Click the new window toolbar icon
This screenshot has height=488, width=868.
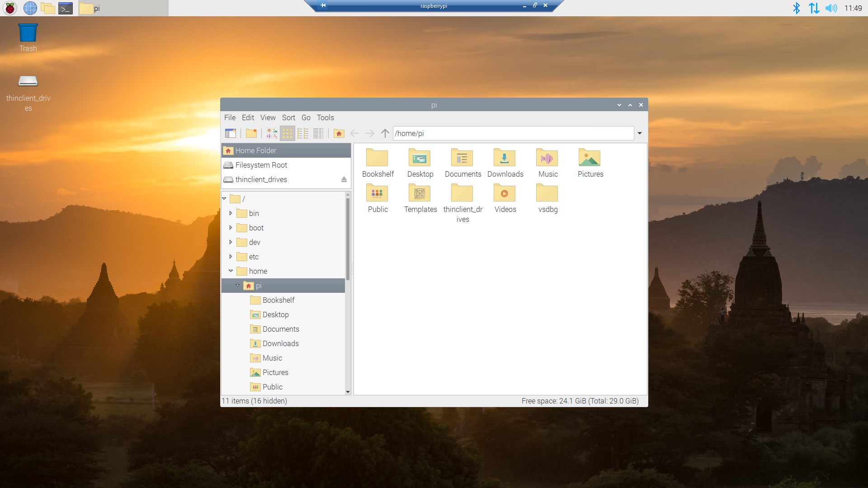pos(231,133)
